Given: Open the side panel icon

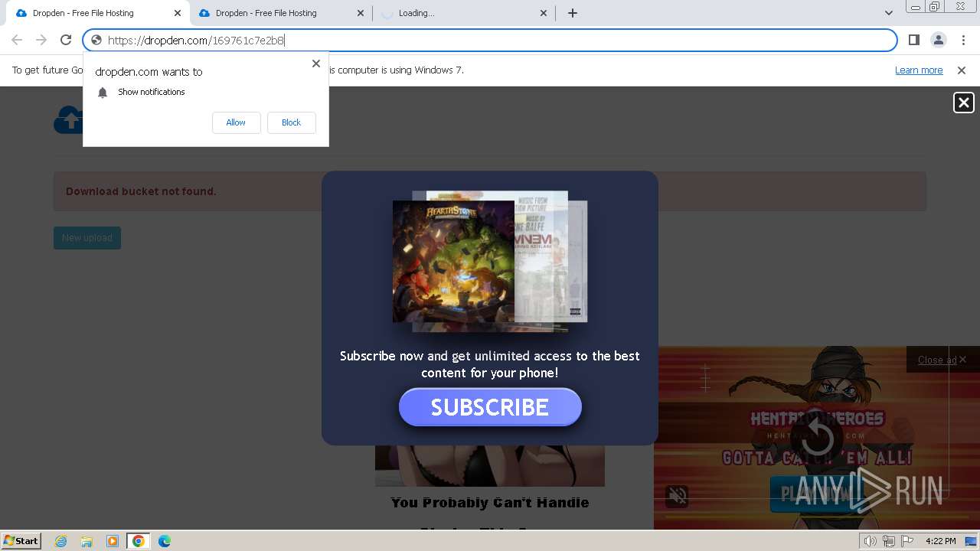Looking at the screenshot, I should (913, 40).
